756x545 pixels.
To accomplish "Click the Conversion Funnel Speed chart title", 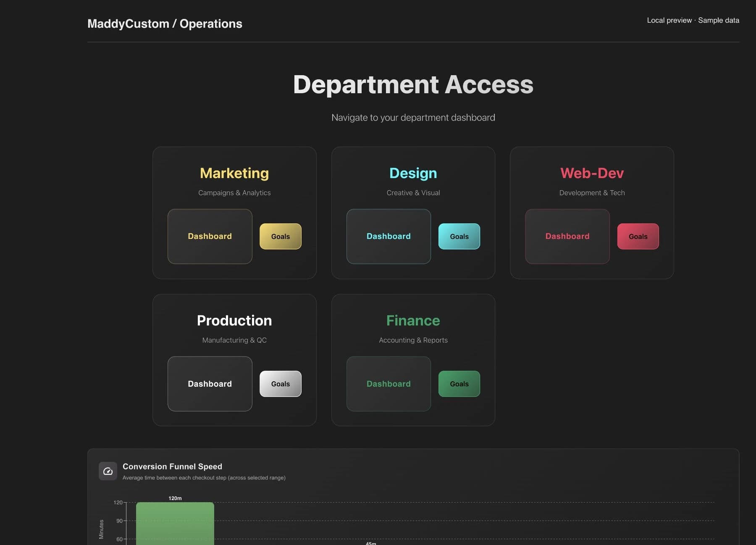I will pyautogui.click(x=172, y=466).
